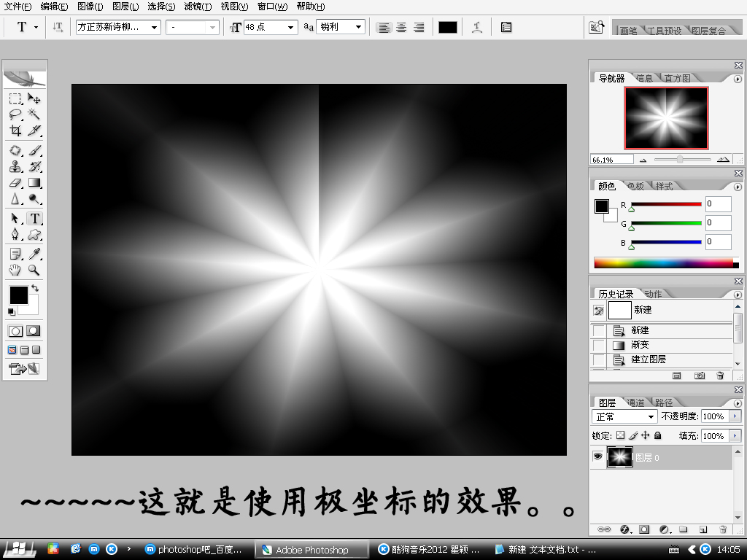
Task: Set history brush source at 渐变 state
Action: (x=599, y=345)
